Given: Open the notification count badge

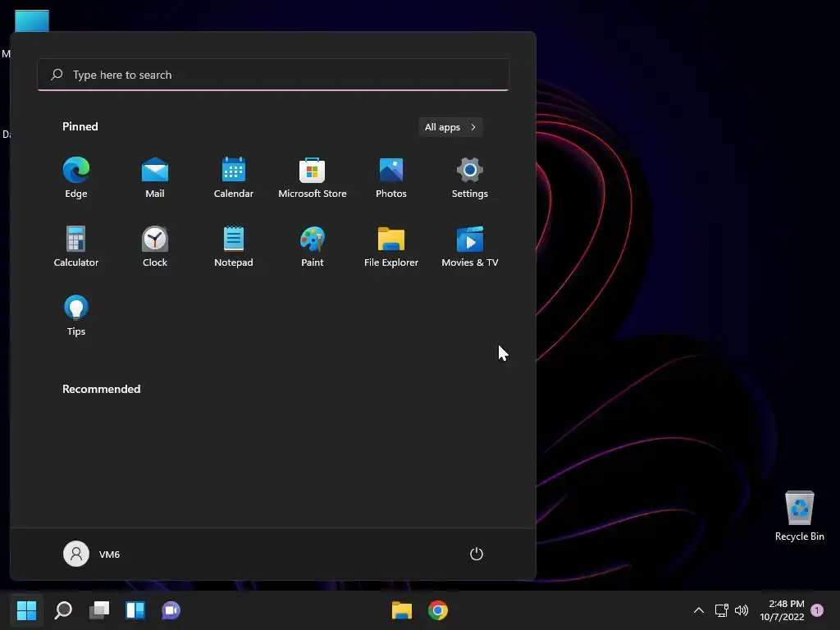Looking at the screenshot, I should (817, 610).
